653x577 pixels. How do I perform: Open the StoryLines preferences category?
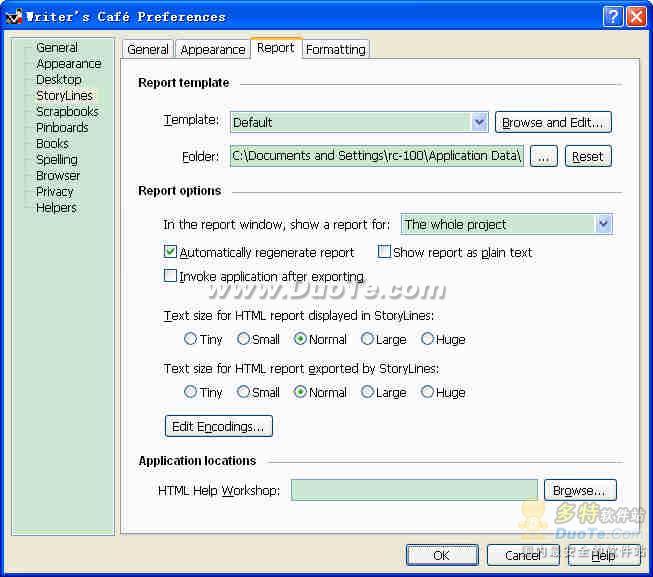pos(64,95)
